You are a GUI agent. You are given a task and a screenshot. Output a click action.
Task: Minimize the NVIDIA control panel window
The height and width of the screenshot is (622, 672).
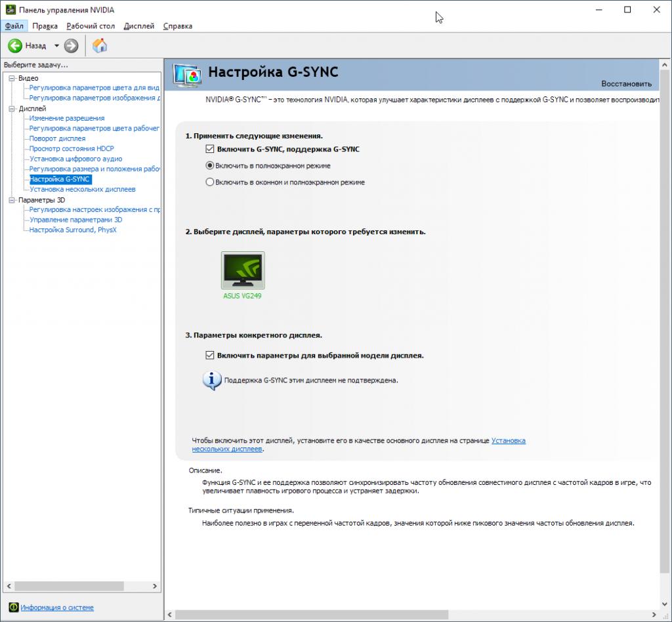[x=599, y=9]
